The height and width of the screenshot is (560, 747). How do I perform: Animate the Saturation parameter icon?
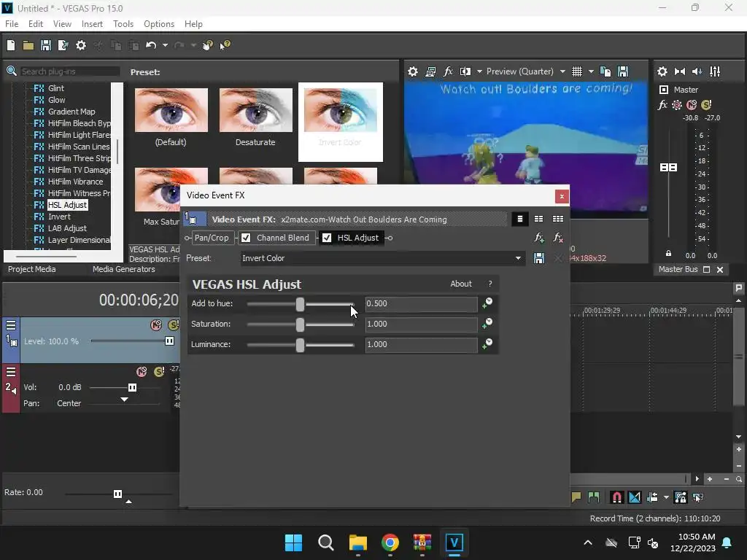click(x=487, y=324)
